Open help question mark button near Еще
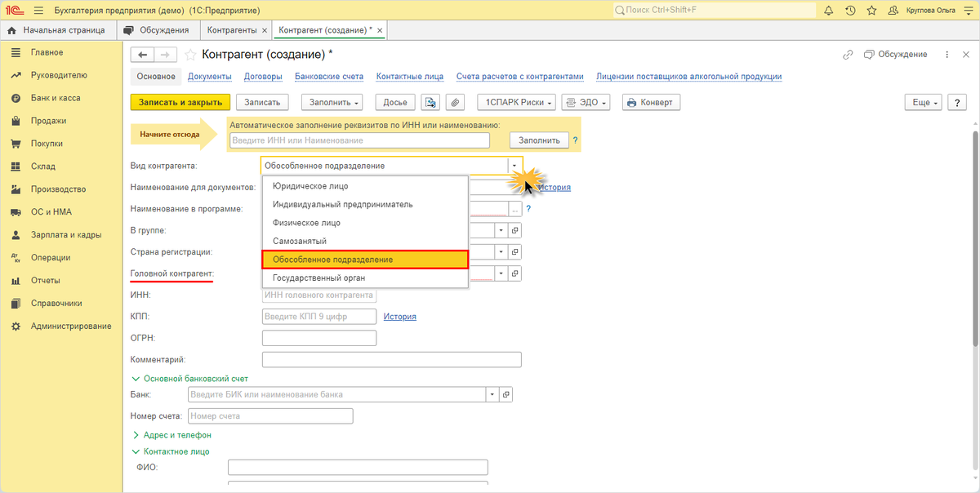 tap(957, 102)
